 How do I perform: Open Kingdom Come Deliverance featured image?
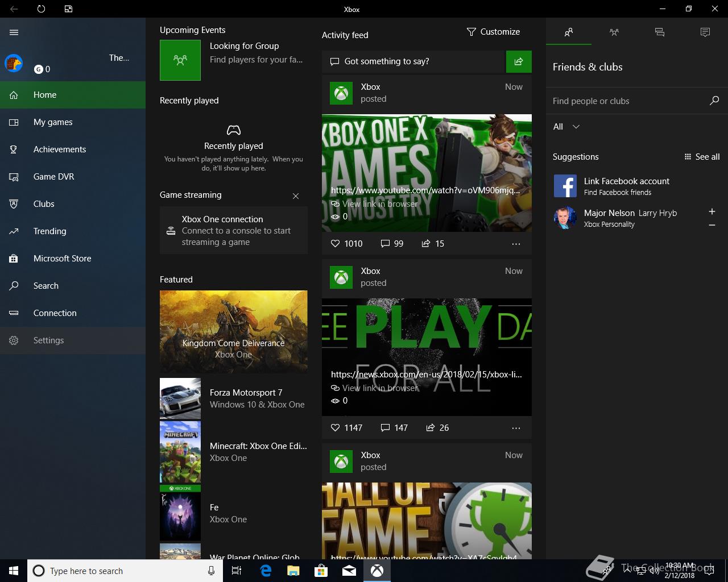click(234, 331)
